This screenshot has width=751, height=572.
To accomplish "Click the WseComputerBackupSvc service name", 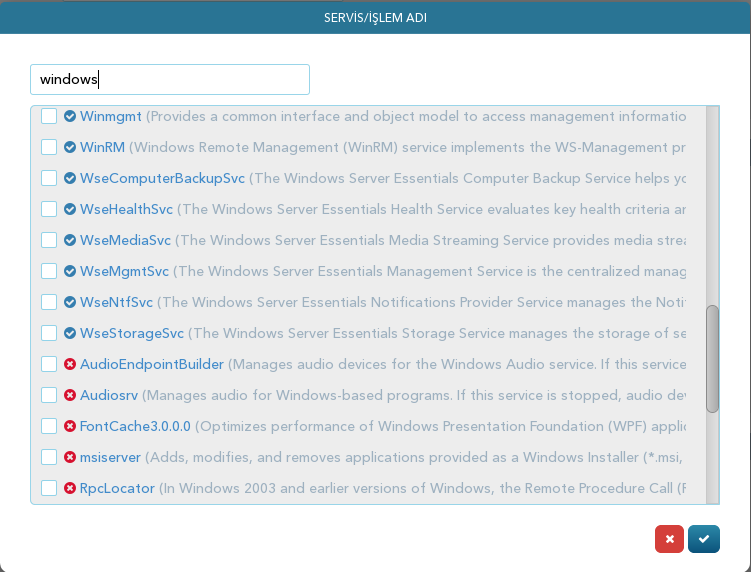I will tap(162, 178).
